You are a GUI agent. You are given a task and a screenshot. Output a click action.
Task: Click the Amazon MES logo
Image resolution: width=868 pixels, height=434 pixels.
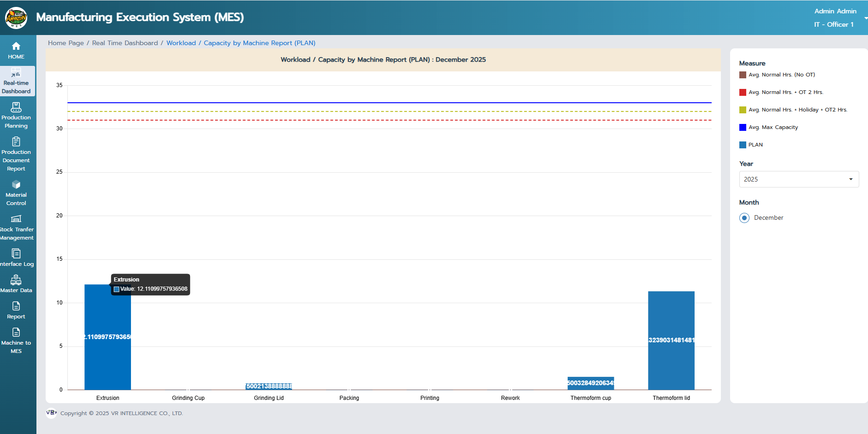tap(16, 18)
